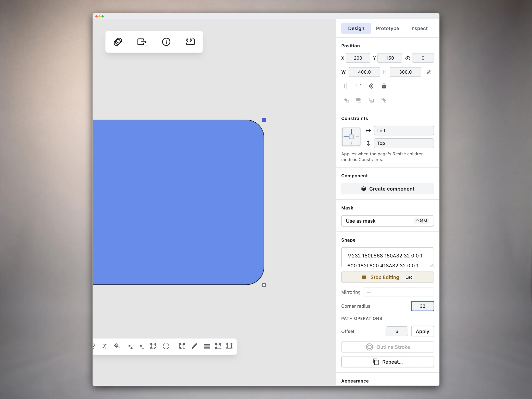Click Use as mask button

[x=387, y=221]
